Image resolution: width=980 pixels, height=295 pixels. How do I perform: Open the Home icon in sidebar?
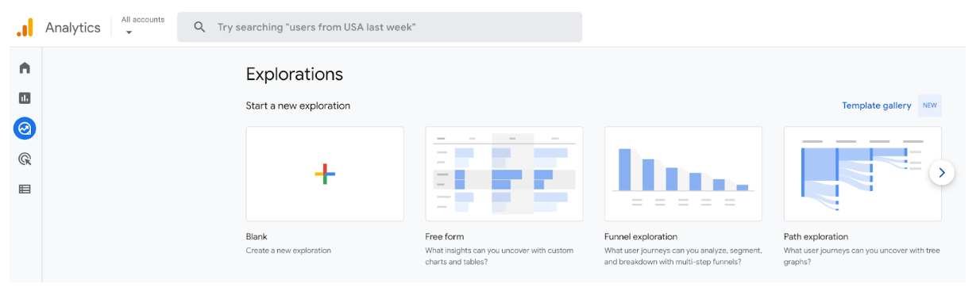[25, 68]
